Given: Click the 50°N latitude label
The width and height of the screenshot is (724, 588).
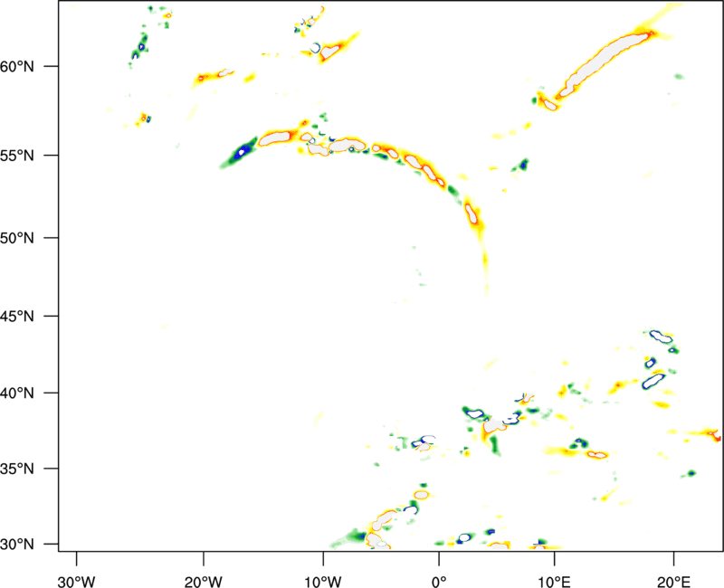Looking at the screenshot, I should coord(17,238).
